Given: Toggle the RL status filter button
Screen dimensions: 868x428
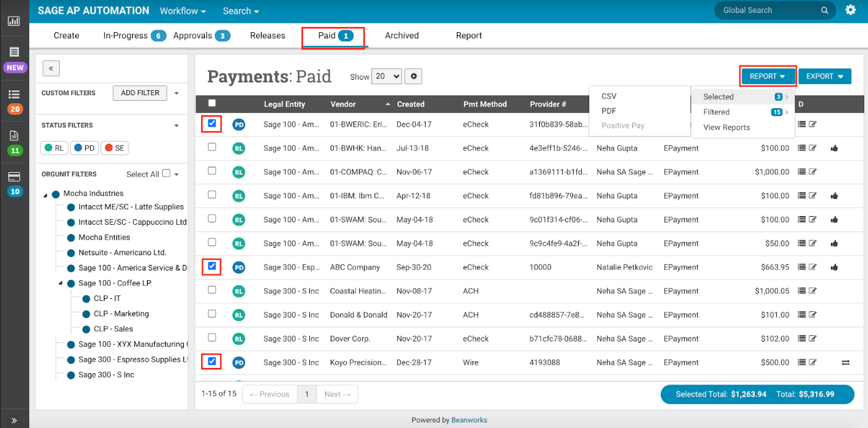Looking at the screenshot, I should (54, 148).
